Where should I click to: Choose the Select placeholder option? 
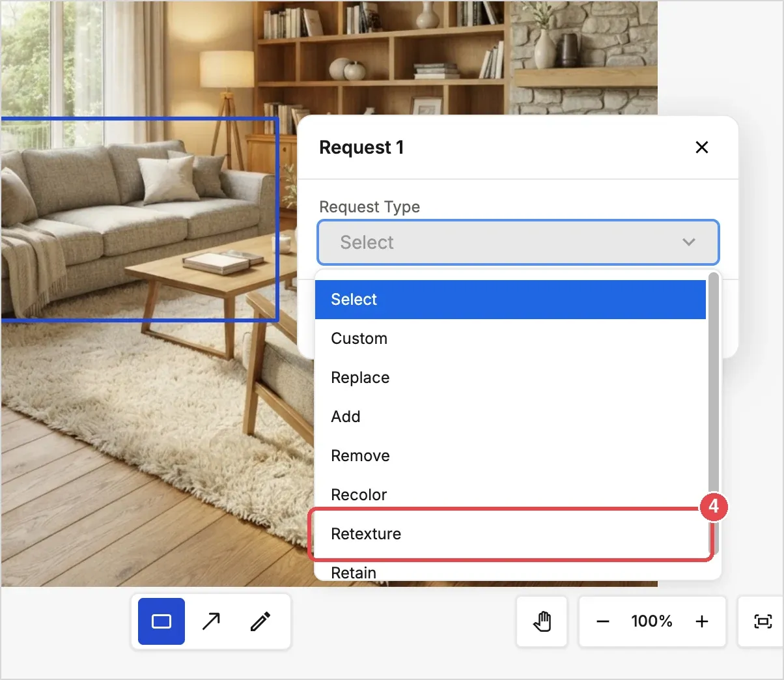tap(511, 300)
